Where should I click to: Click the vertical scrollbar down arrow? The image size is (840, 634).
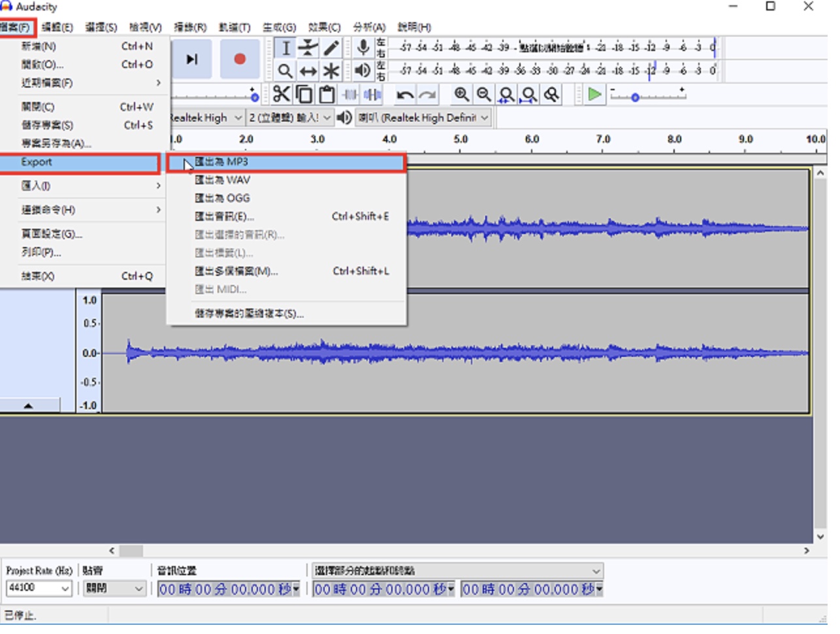click(x=820, y=537)
